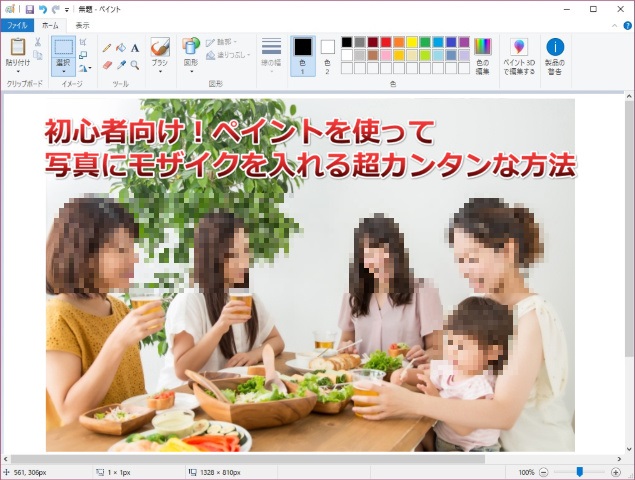Screen dimensions: 635x480
Task: Select the ブラシ brush tool
Action: pyautogui.click(x=160, y=47)
